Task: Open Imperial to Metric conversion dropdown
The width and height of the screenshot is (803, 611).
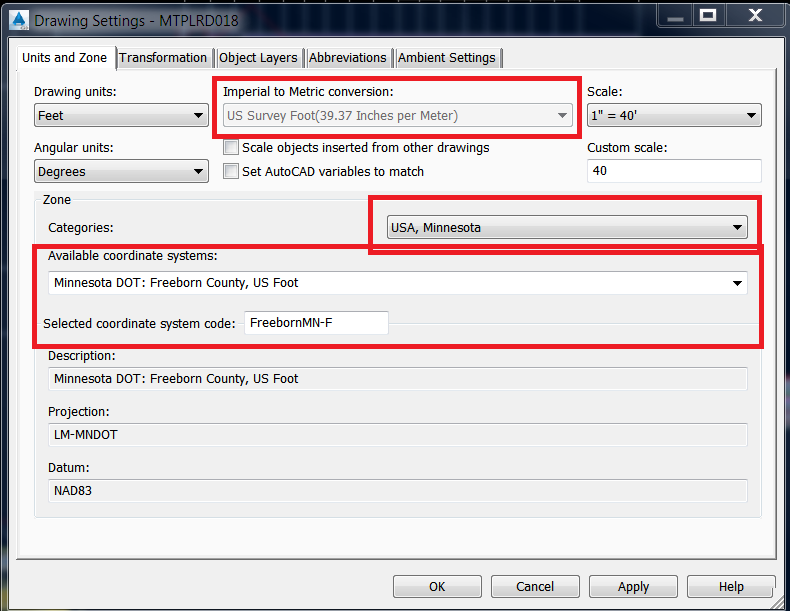Action: coord(398,115)
